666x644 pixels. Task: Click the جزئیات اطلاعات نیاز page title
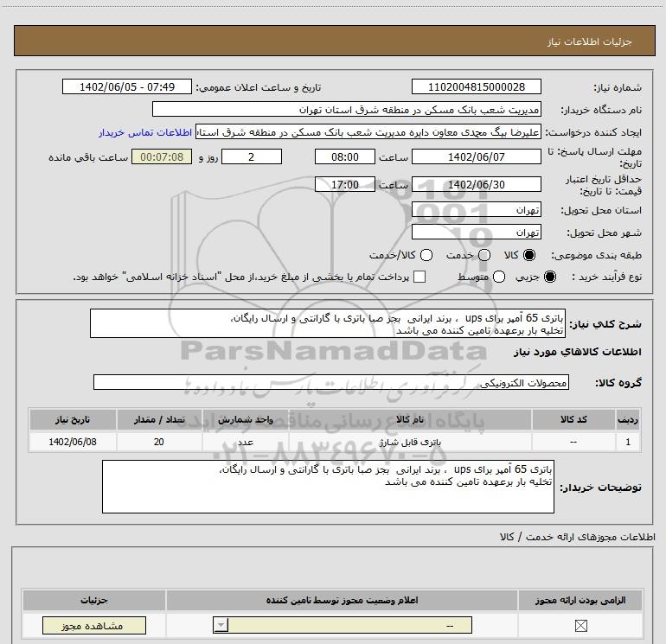(590, 41)
